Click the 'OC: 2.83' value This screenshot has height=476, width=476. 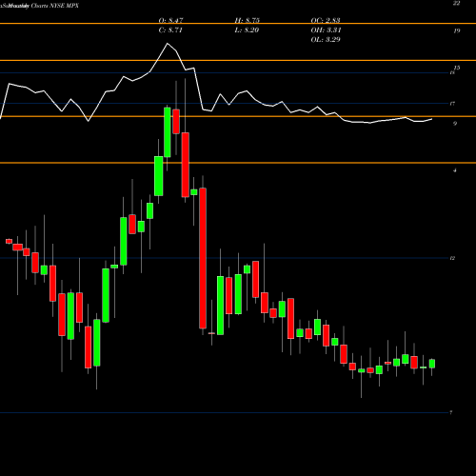pyautogui.click(x=326, y=20)
